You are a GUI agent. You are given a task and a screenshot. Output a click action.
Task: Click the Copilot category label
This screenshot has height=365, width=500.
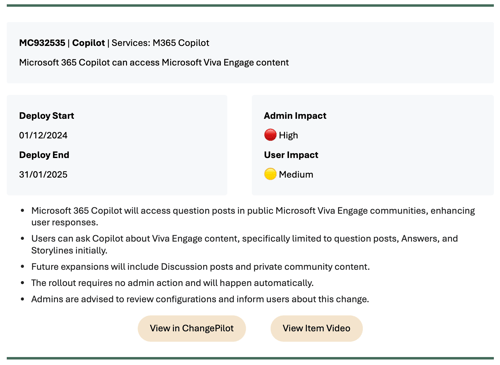(88, 43)
